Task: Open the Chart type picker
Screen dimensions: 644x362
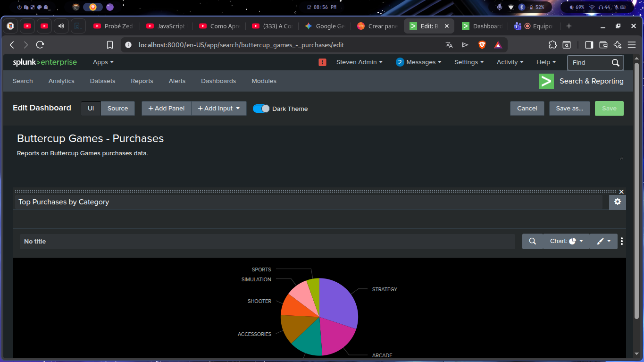Action: 566,241
